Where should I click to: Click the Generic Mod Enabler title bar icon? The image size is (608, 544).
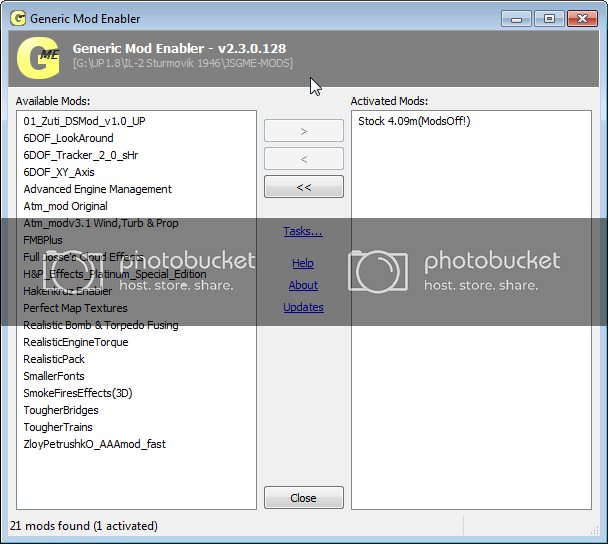(18, 18)
